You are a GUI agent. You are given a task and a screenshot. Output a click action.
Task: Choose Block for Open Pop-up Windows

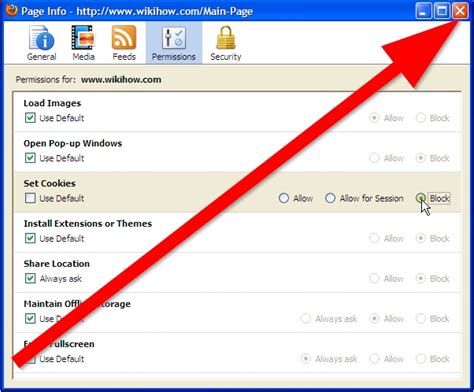(421, 158)
